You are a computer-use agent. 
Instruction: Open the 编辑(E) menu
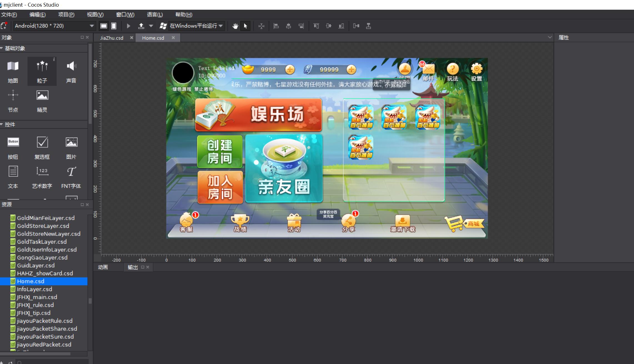tap(37, 14)
